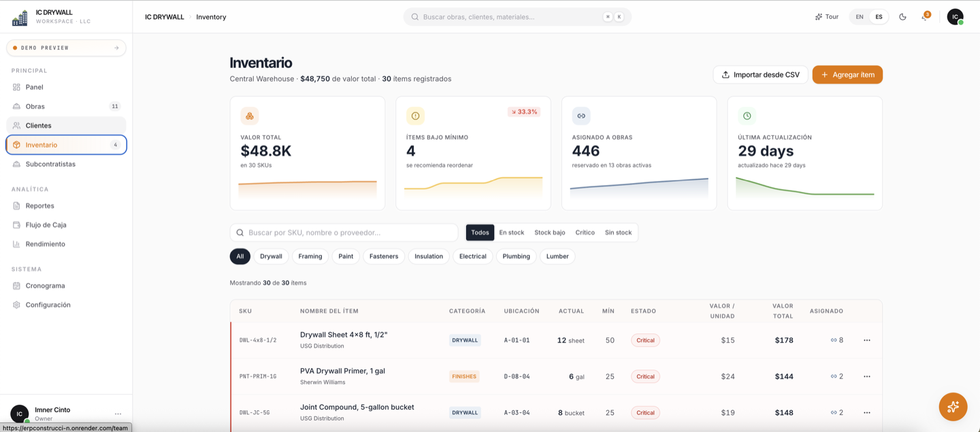Switch language to ES
Screen dimensions: 980x432
coord(879,17)
